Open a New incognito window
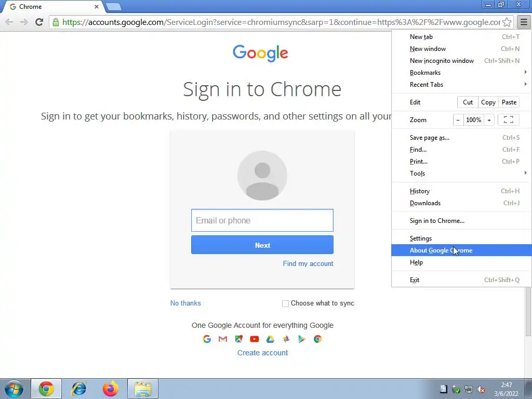Screen dimensions: 532x399 pyautogui.click(x=461, y=61)
